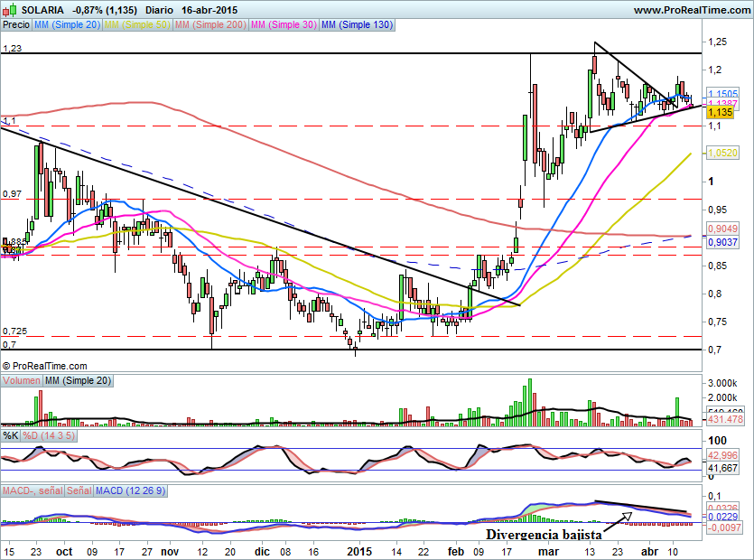Select the %K stochastic label
The width and height of the screenshot is (754, 560).
(11, 435)
